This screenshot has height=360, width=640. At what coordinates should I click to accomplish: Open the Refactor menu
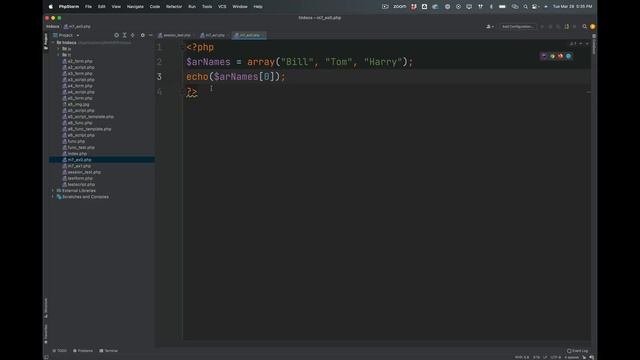(x=174, y=7)
